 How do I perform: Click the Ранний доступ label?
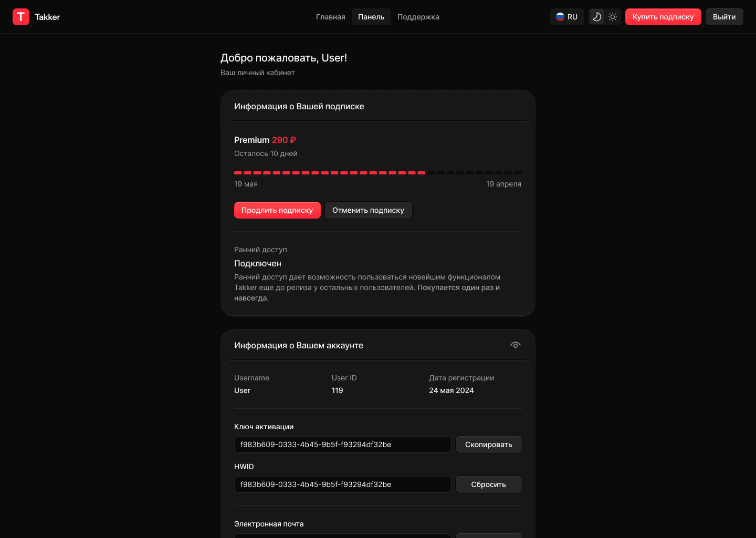pyautogui.click(x=260, y=250)
